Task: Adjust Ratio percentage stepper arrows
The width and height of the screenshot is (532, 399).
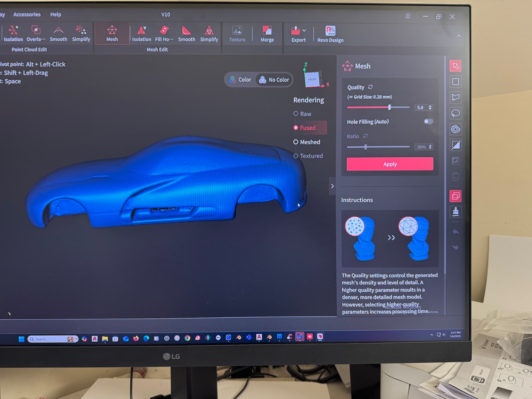Action: 430,147
